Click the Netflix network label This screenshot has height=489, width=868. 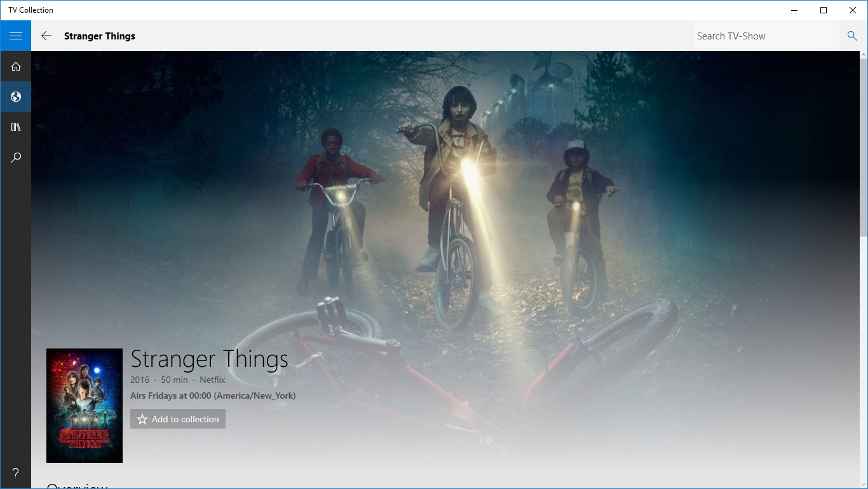tap(212, 380)
